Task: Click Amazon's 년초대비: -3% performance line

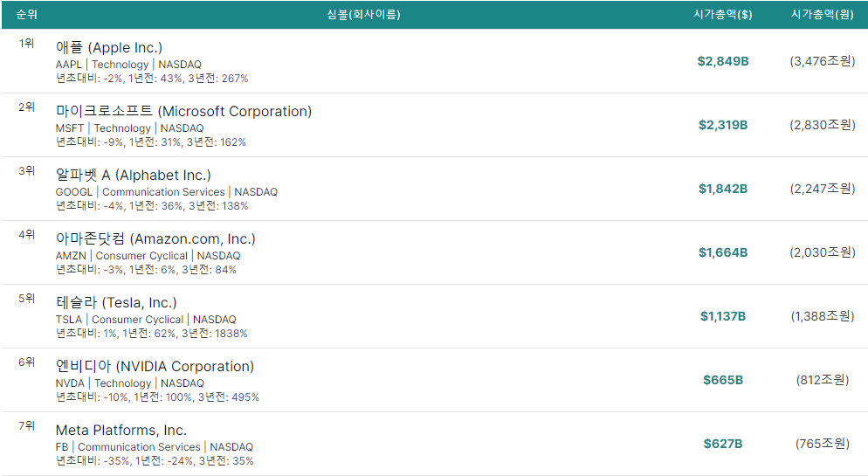Action: coord(146,269)
